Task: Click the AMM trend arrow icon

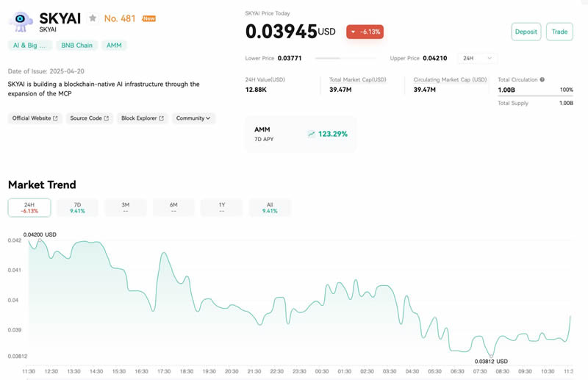Action: tap(312, 134)
